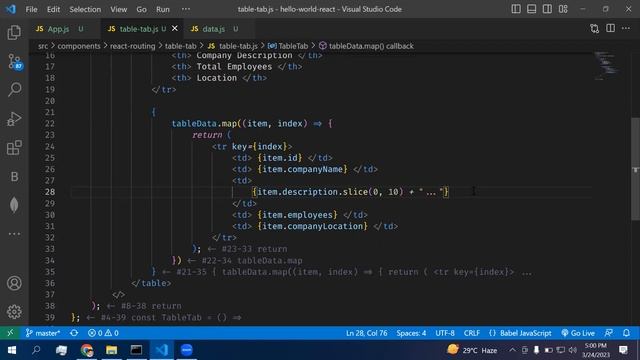
Task: Open Windows Start menu
Action: point(11,350)
